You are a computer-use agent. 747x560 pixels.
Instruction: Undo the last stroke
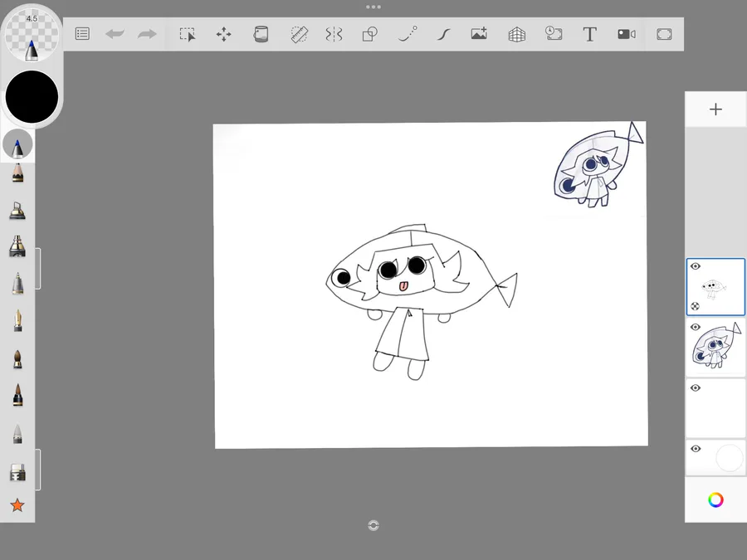click(115, 34)
